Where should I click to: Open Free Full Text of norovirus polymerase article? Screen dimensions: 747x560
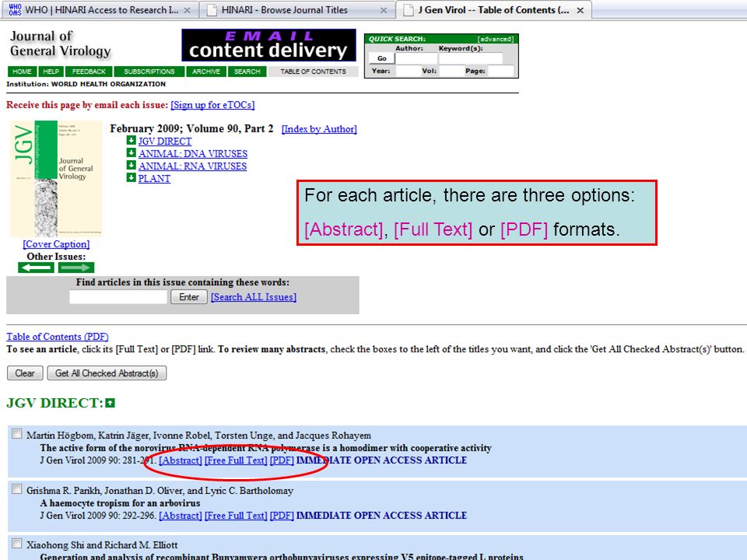(x=236, y=460)
